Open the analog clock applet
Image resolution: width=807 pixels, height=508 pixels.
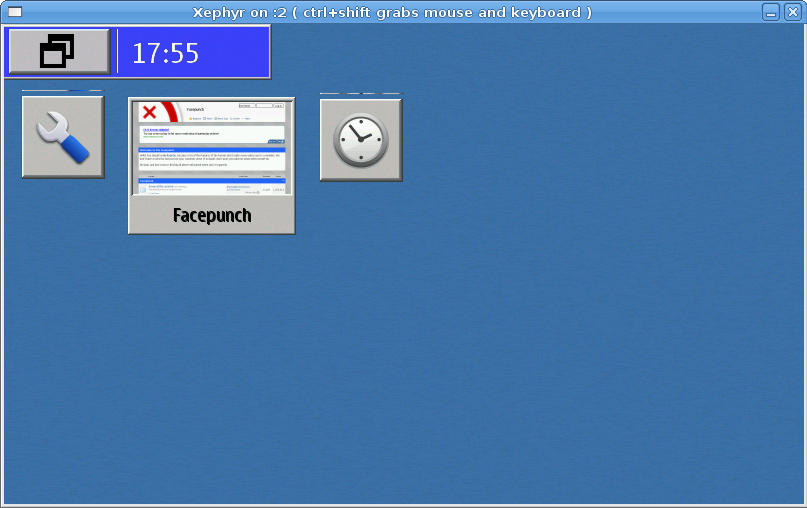pos(360,140)
